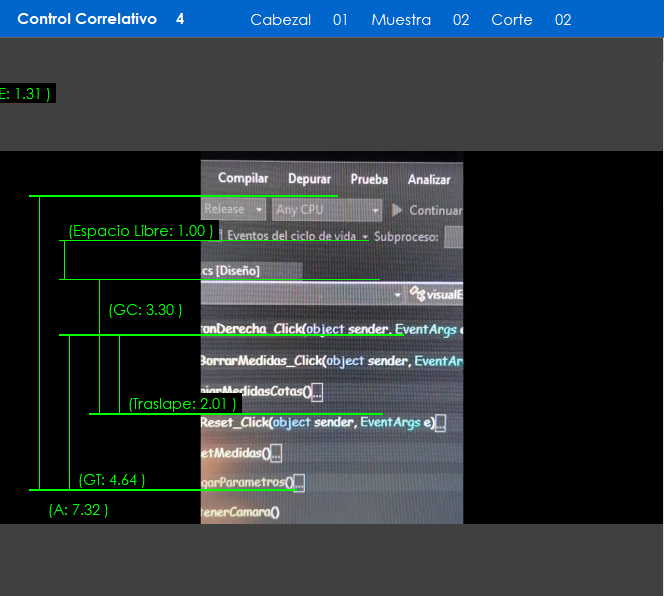Select the GC 3.30 measurement label

pyautogui.click(x=145, y=310)
